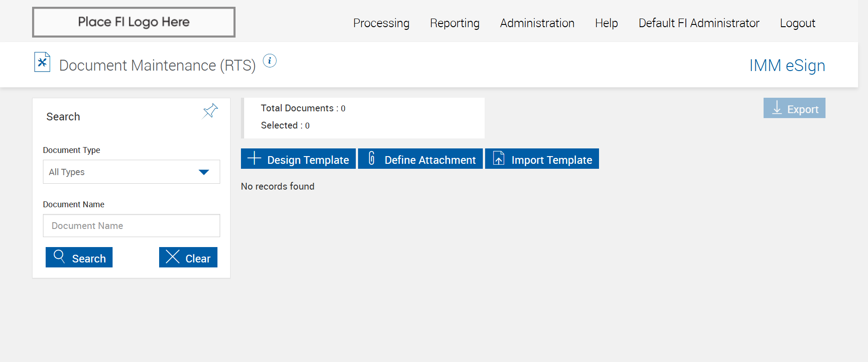Click the paperclip icon on Define Attachment
Viewport: 868px width, 362px height.
click(x=371, y=158)
